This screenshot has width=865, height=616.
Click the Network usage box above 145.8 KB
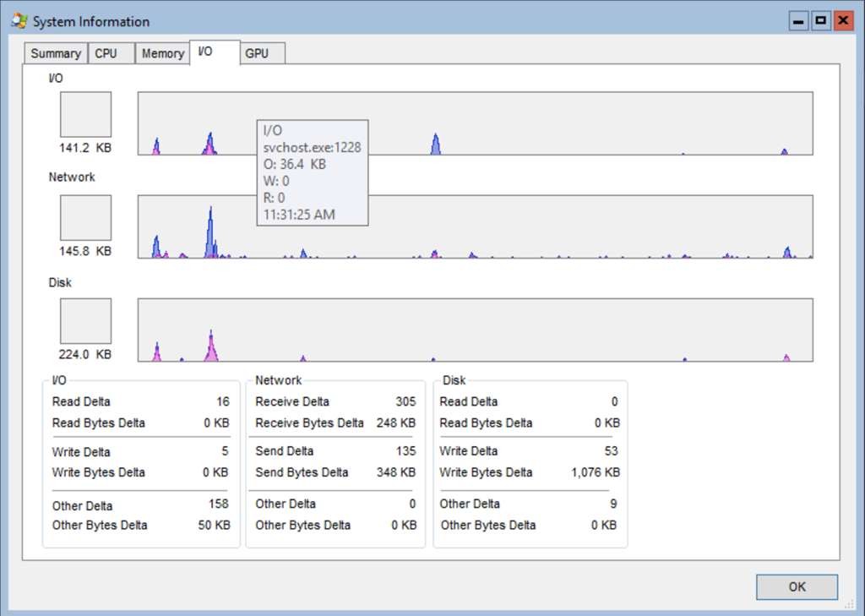point(85,218)
